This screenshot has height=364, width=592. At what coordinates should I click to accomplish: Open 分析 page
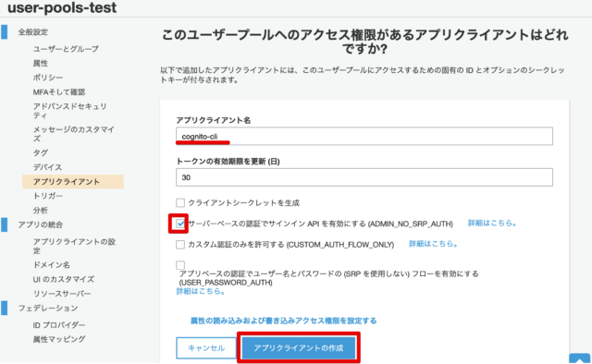click(x=41, y=210)
